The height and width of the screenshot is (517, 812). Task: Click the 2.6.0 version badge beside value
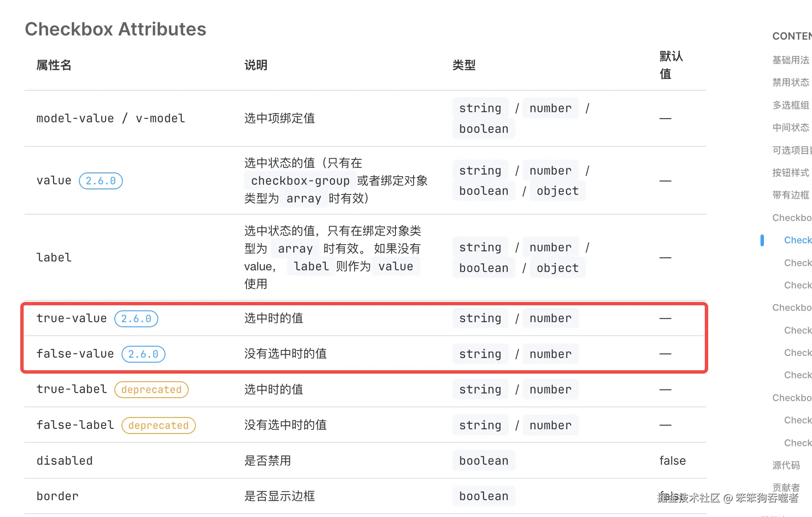coord(100,180)
